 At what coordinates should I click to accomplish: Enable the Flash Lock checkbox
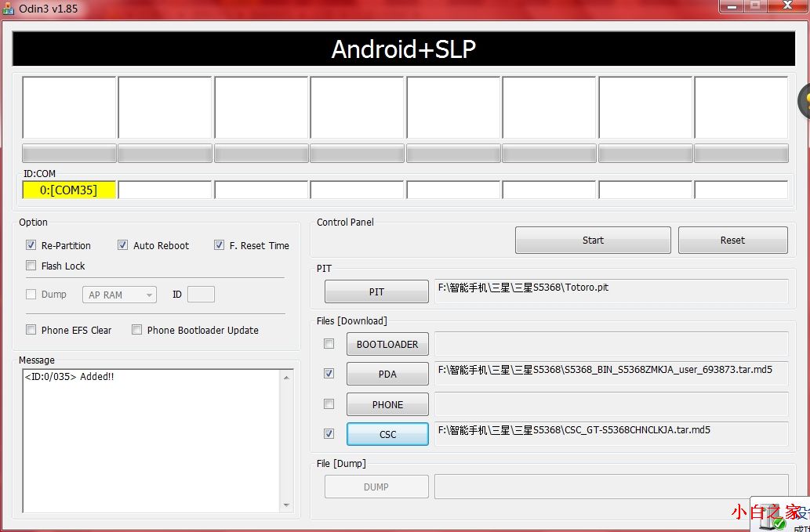coord(31,266)
